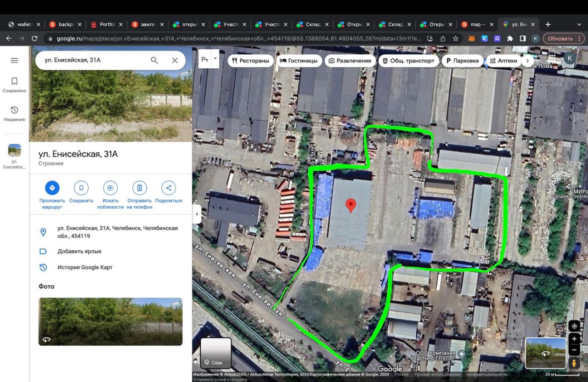Click the share page icon in the address bar

tap(443, 39)
